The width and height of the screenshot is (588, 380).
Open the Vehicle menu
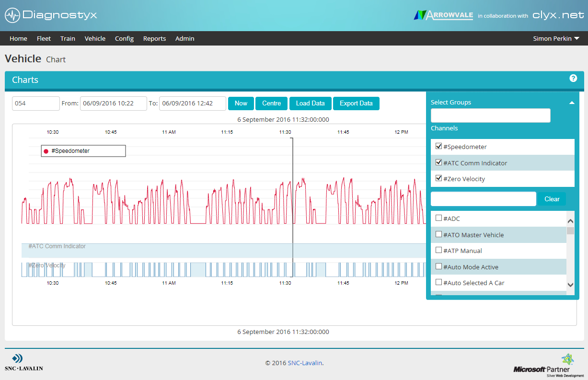[95, 38]
